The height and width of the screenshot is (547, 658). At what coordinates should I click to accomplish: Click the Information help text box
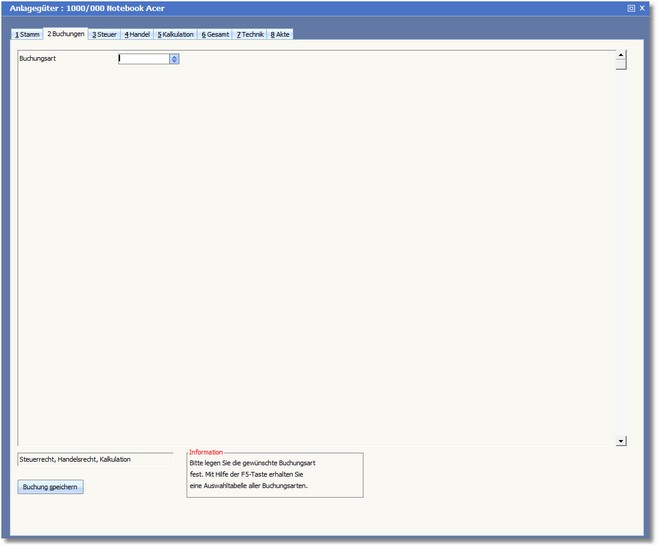point(274,475)
